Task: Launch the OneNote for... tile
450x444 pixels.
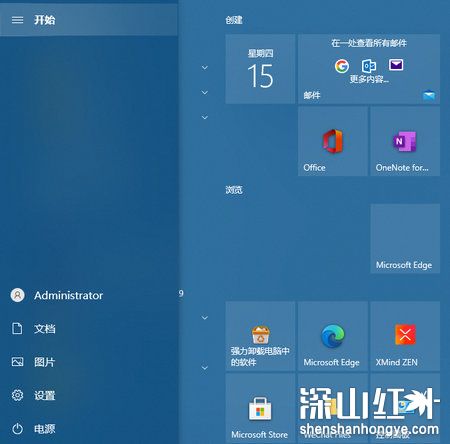Action: [x=405, y=141]
